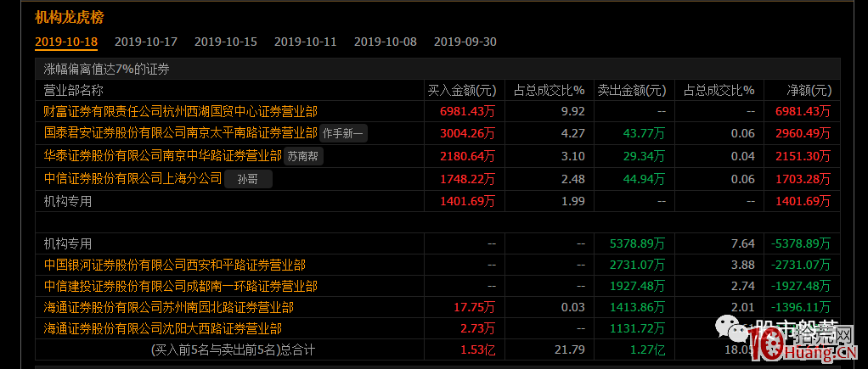Click sell amount 2731.07万 in the 卖出金额 column
Screen dimensions: 868x369
pos(638,266)
